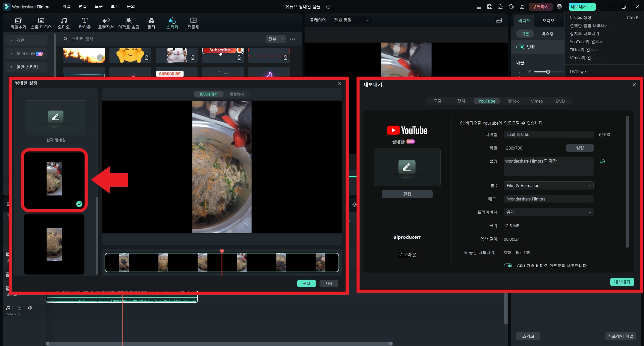Click the cloud upload icon in title bar
644x346 pixels.
point(500,7)
